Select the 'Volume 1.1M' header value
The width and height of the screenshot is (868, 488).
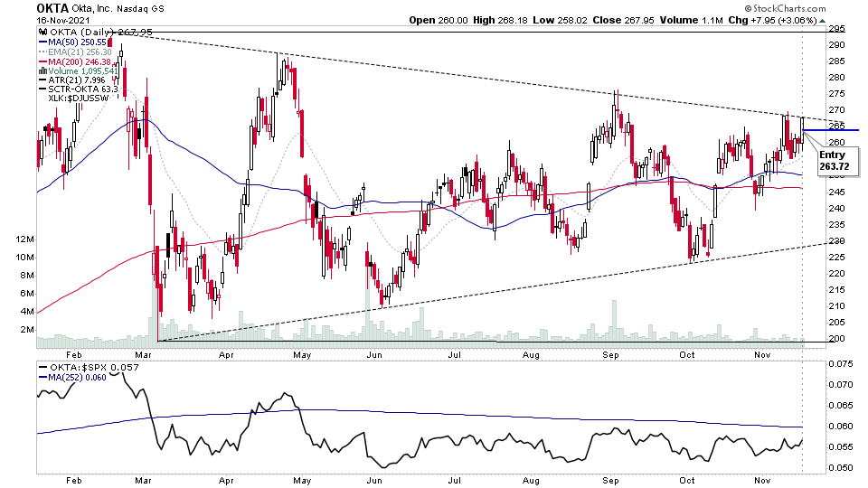pyautogui.click(x=692, y=20)
